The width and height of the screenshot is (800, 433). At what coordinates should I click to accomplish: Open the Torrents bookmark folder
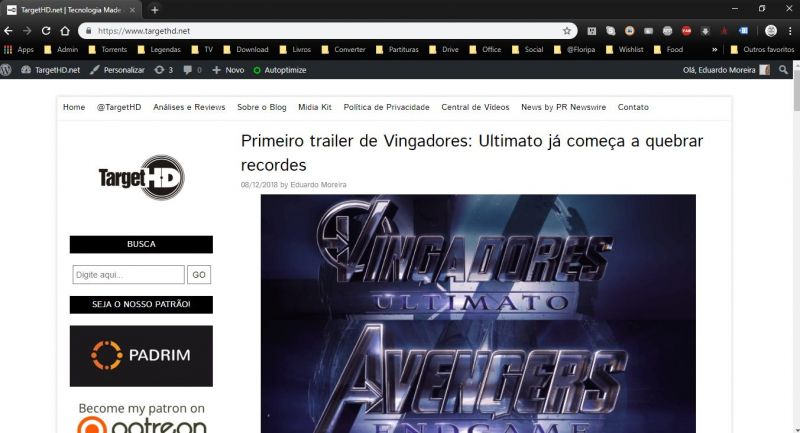(x=107, y=49)
